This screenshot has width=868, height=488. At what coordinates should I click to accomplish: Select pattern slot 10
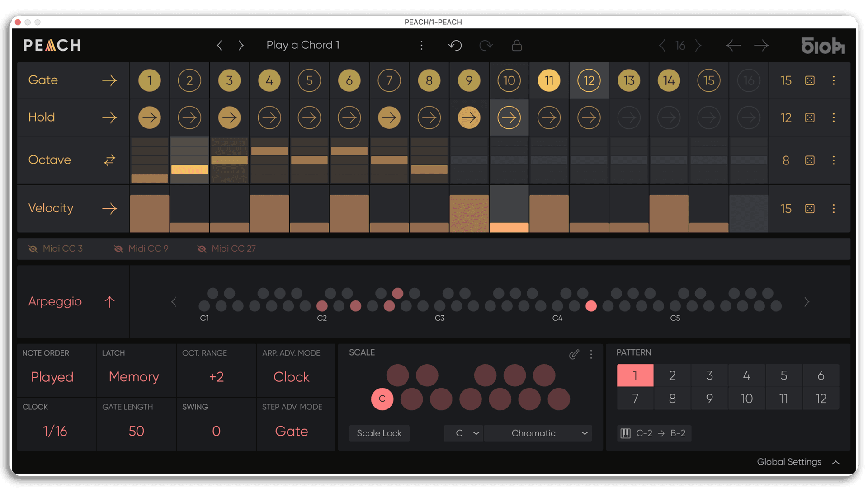click(746, 399)
